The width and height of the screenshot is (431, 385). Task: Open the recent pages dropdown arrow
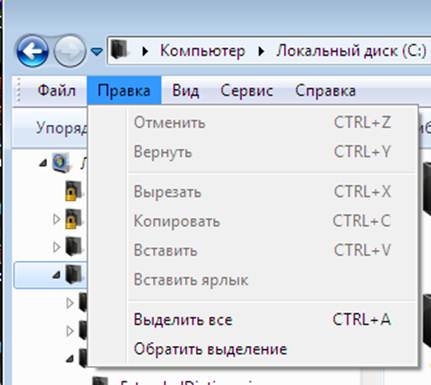coord(97,52)
